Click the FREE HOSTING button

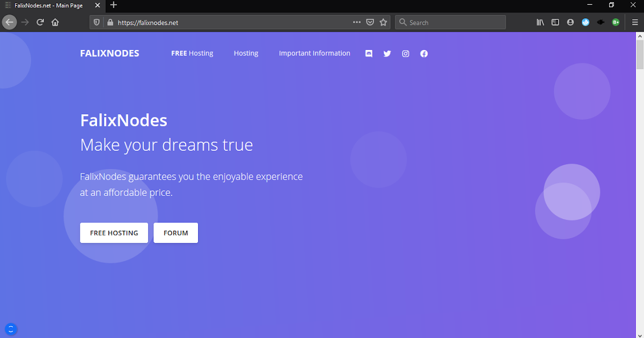click(114, 233)
